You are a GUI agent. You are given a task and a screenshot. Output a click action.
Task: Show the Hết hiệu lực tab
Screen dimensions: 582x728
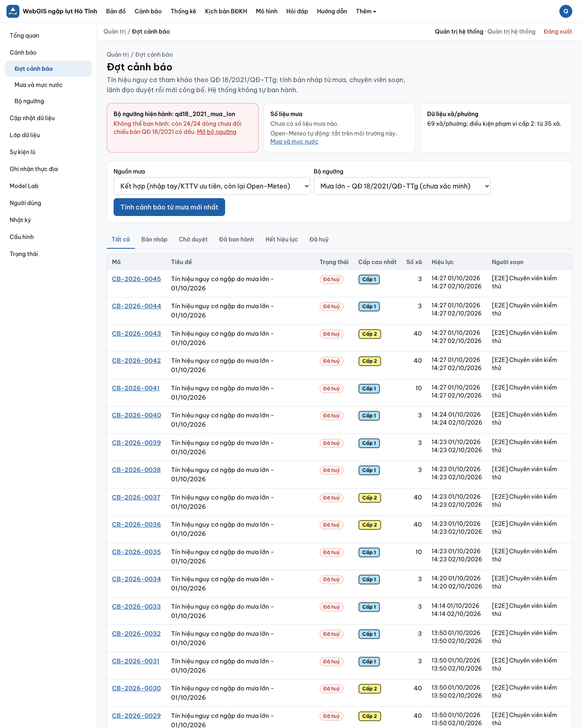(282, 239)
